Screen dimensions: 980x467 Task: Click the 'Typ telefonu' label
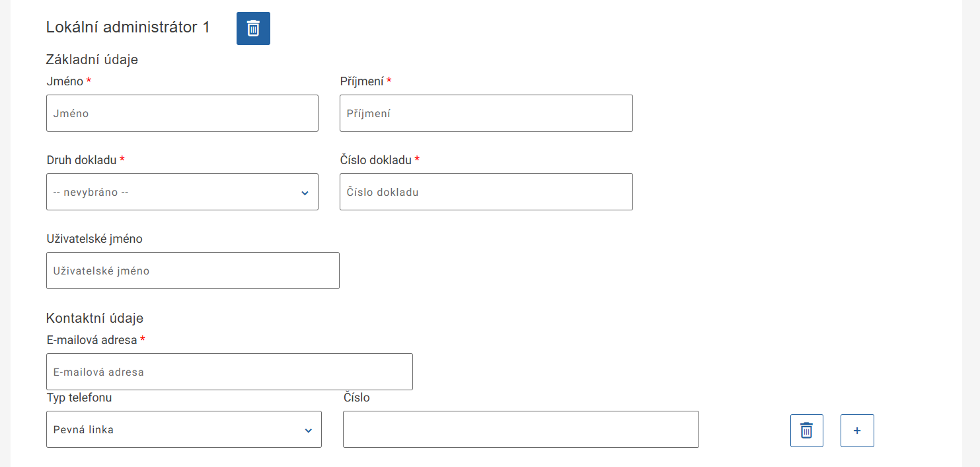point(79,398)
